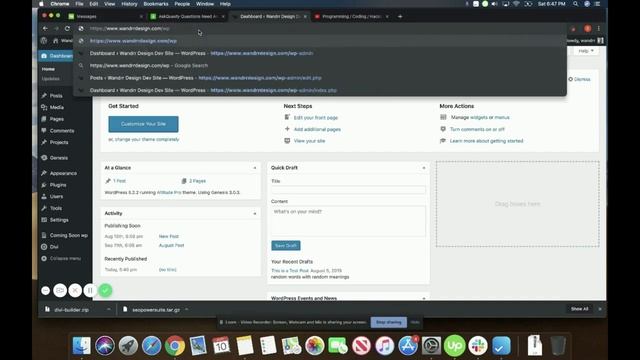The width and height of the screenshot is (640, 360).
Task: Open Manage widgets or menus link
Action: [x=480, y=118]
